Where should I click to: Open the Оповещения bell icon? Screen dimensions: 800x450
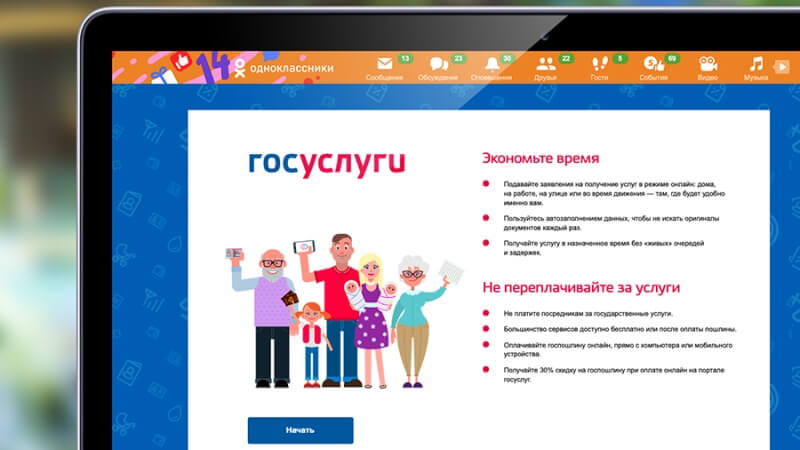point(492,64)
